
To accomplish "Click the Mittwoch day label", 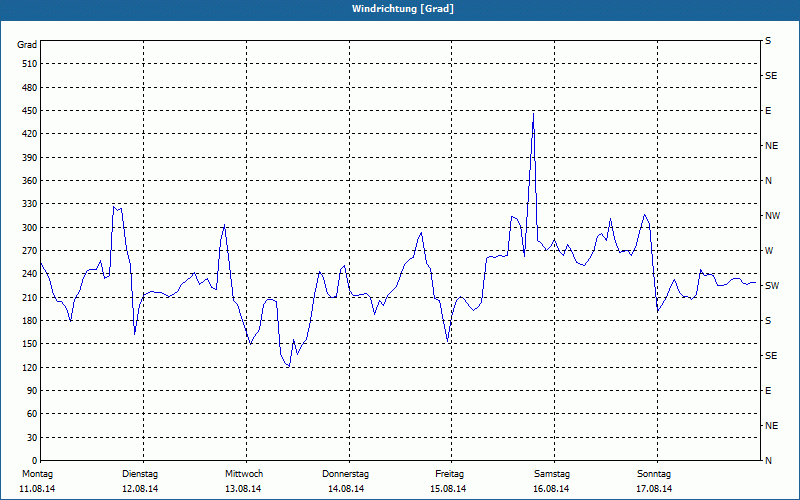I will (244, 474).
